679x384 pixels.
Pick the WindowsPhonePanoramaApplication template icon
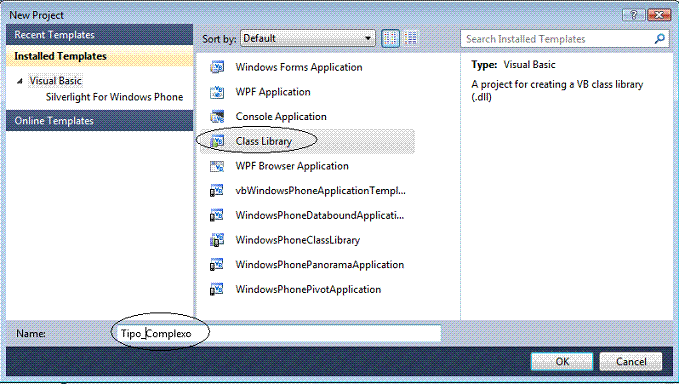click(x=217, y=265)
